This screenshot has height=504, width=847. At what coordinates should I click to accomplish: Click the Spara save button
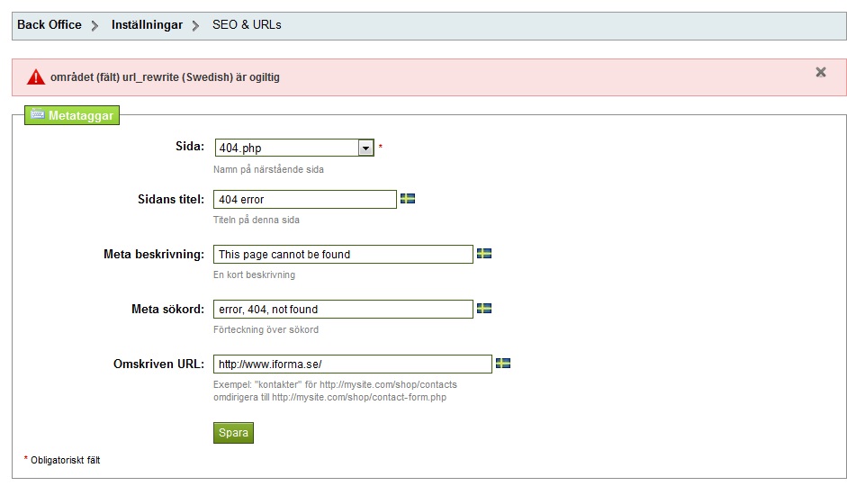(233, 433)
